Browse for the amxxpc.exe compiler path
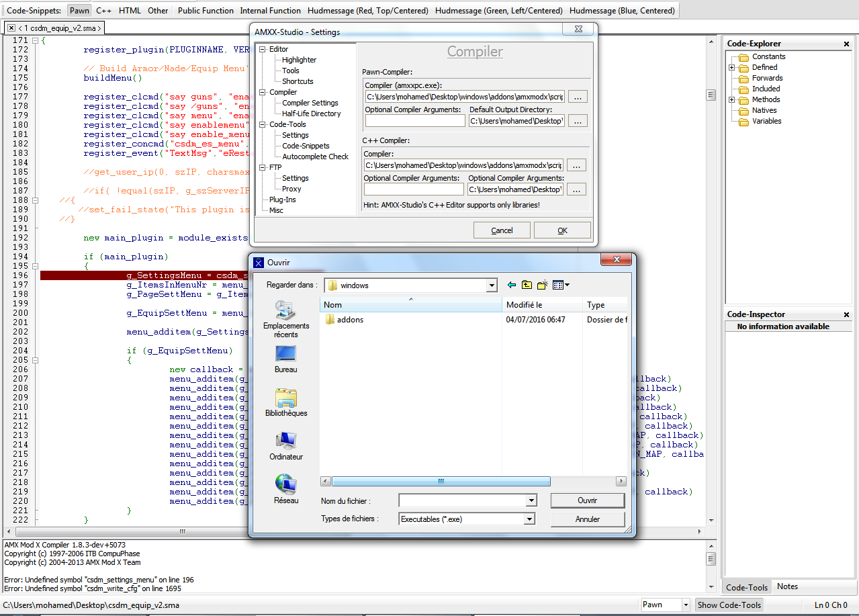859x616 pixels. pos(578,96)
